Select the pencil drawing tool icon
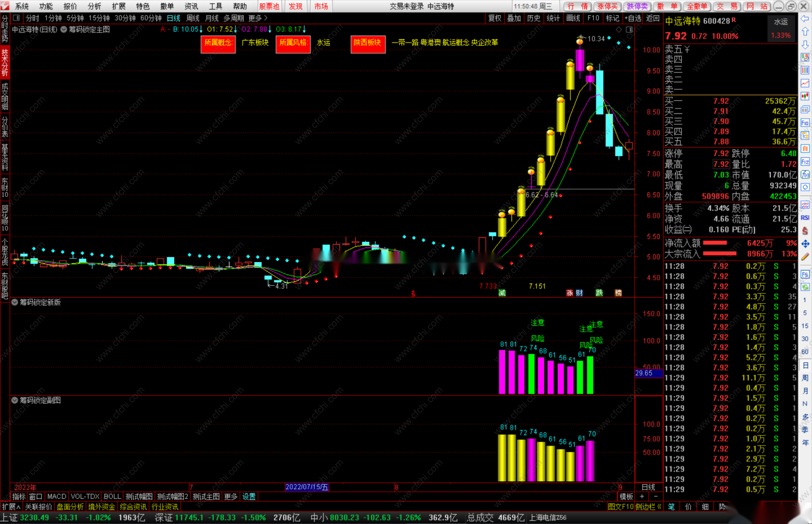The image size is (812, 524). point(805,257)
